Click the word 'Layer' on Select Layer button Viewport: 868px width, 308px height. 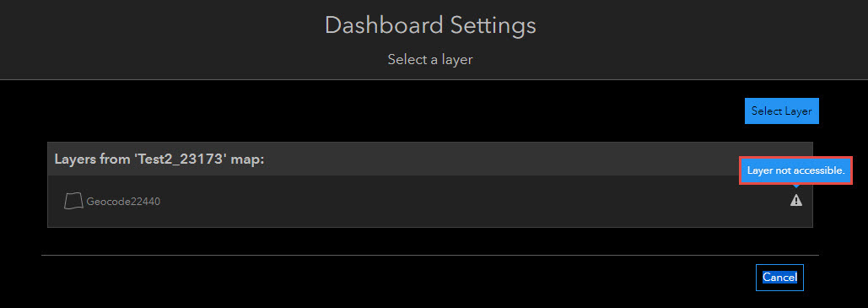click(798, 111)
